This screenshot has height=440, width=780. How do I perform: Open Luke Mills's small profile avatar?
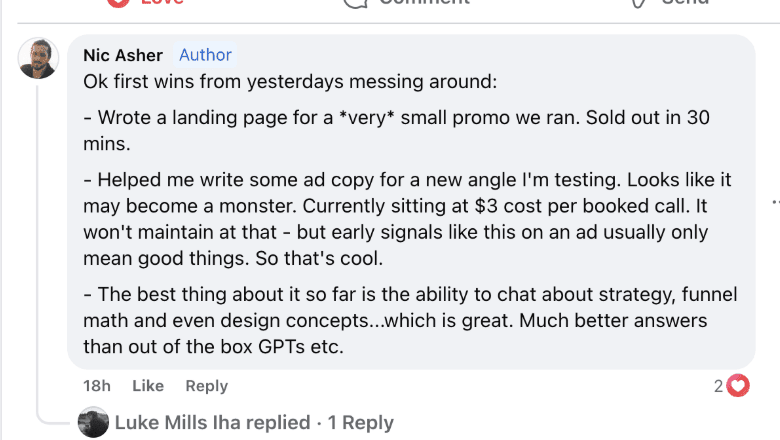click(x=93, y=423)
